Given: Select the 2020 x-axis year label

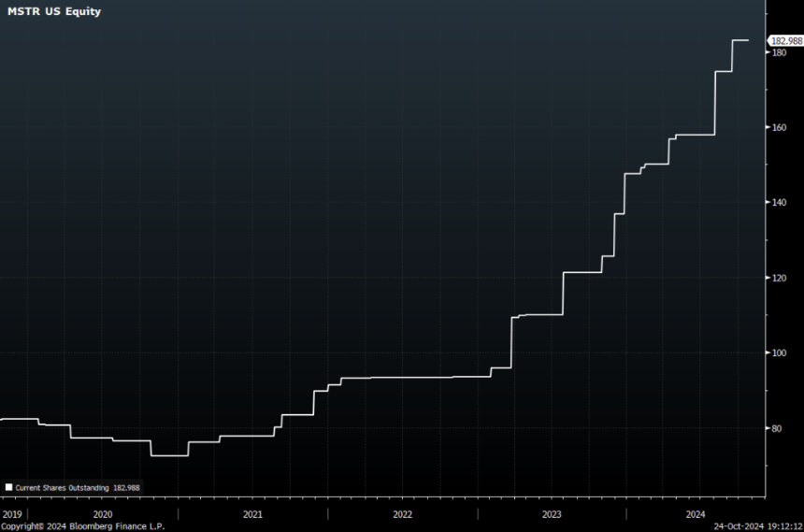Looking at the screenshot, I should tap(103, 514).
